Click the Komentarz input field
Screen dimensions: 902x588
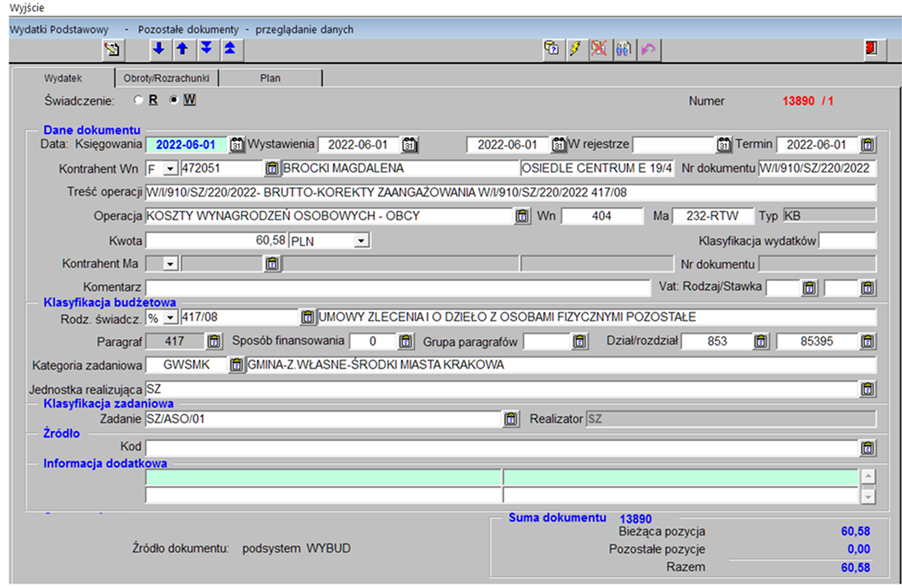[398, 287]
